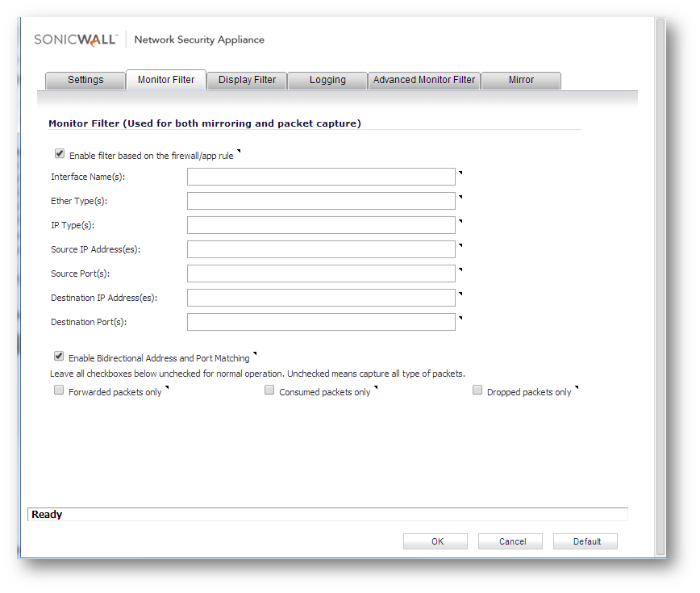Click tooltip marker beside Ether Type(s) field
Viewport: 700px width, 593px height.
click(x=460, y=197)
